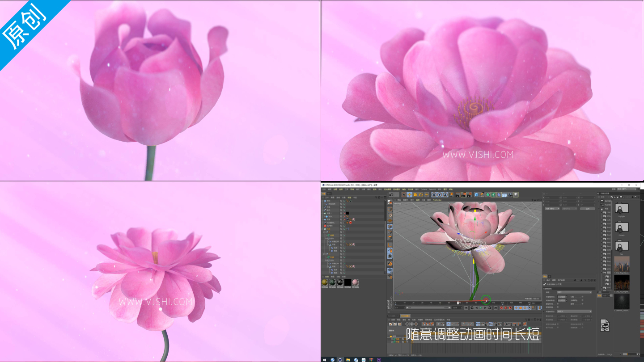This screenshot has height=362, width=644.
Task: Open the interpolation dropdown in Attributes panel
Action: [x=574, y=292]
